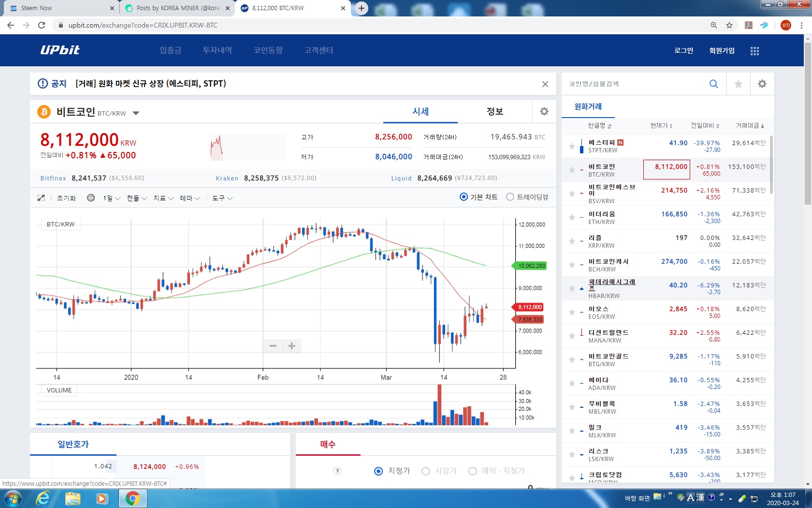
Task: Click the globe timezone icon in chart toolbar
Action: 91,197
